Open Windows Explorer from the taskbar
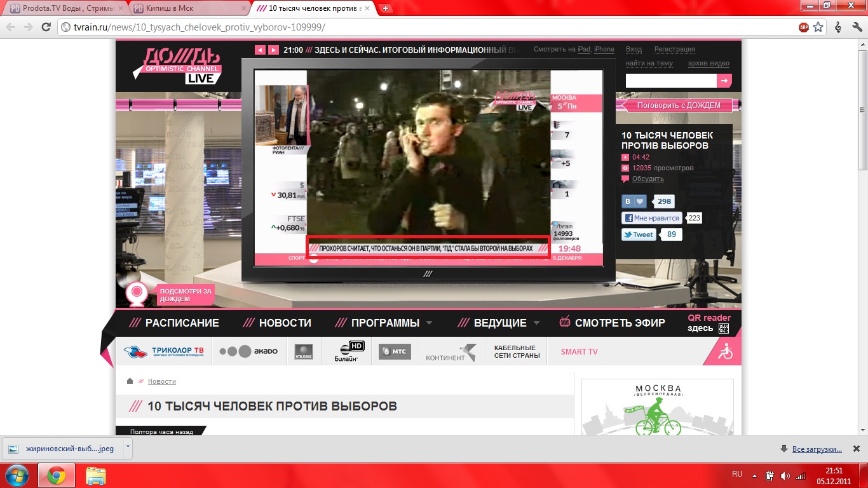The image size is (868, 488). click(x=96, y=475)
